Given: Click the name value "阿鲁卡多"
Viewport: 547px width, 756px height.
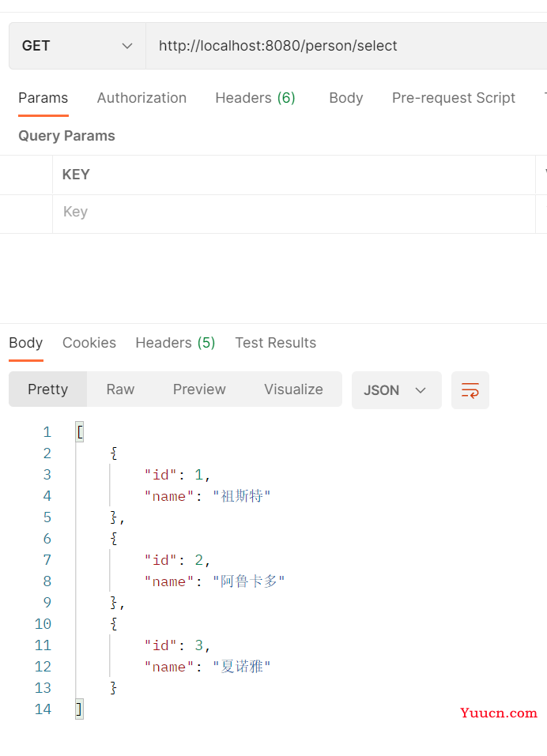Looking at the screenshot, I should 249,581.
